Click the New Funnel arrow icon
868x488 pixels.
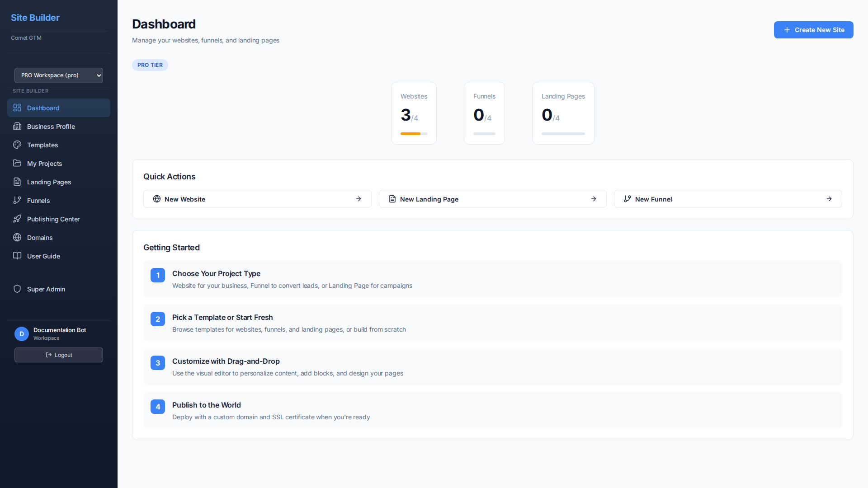(x=829, y=199)
